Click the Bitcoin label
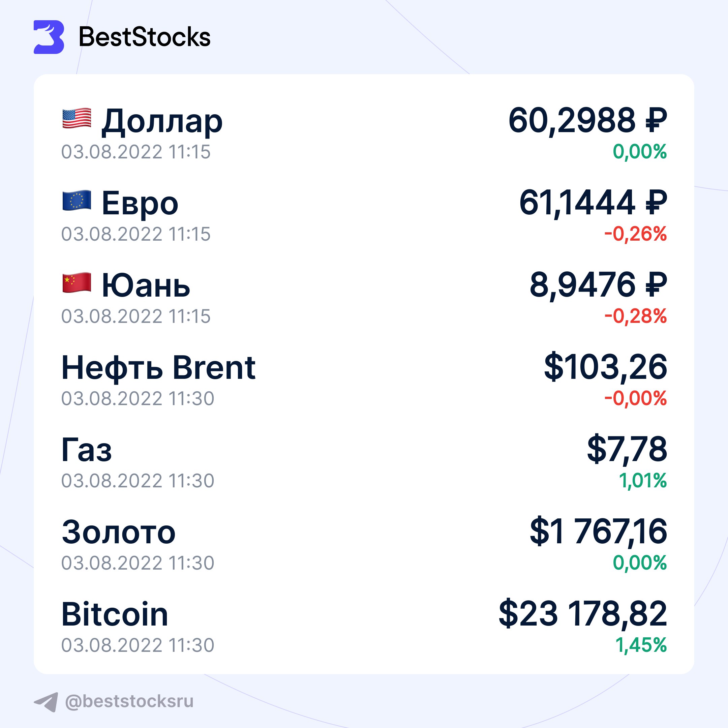The image size is (728, 728). [115, 614]
